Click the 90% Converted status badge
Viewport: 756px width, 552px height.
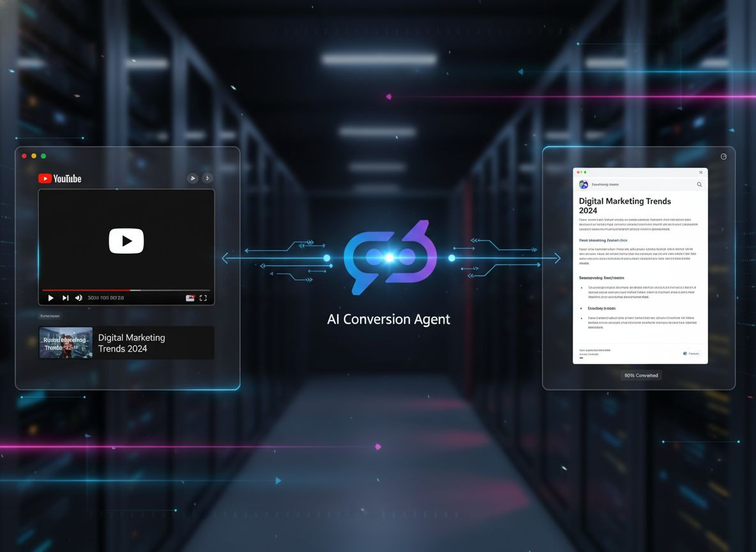[640, 376]
